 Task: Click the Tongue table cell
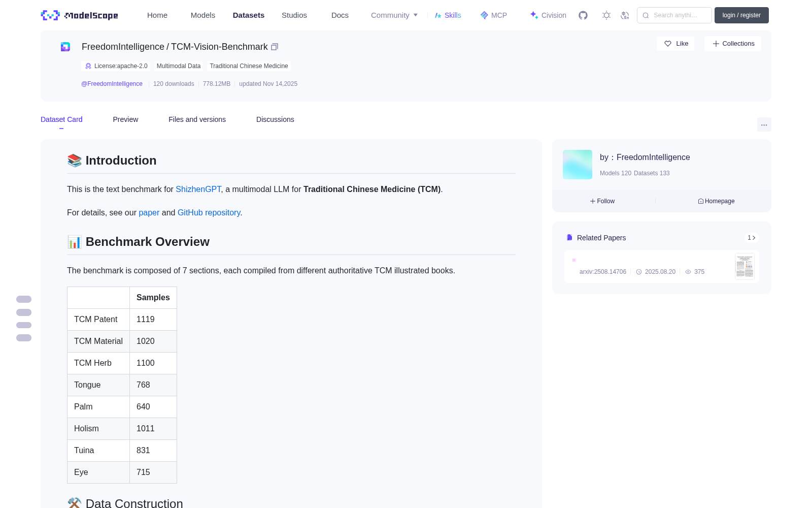98,385
